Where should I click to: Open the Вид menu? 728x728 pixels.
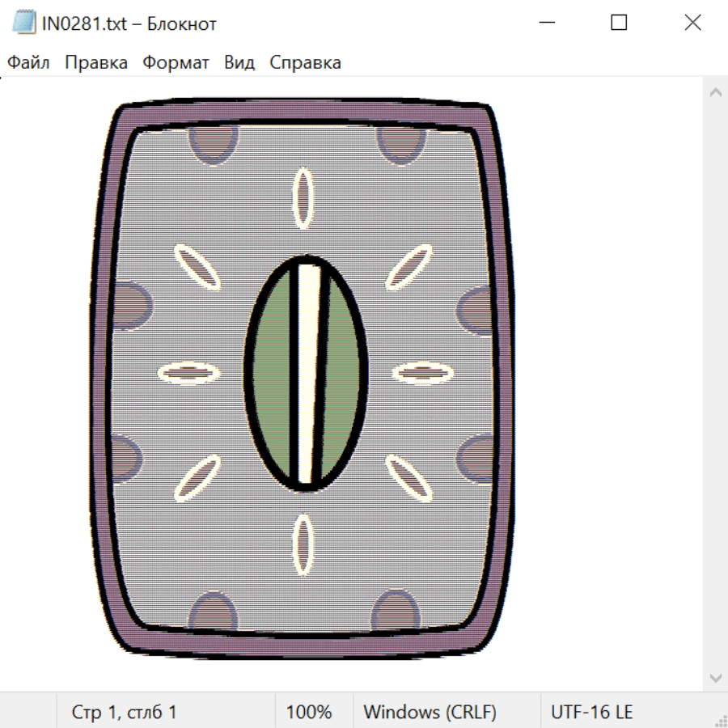[239, 63]
